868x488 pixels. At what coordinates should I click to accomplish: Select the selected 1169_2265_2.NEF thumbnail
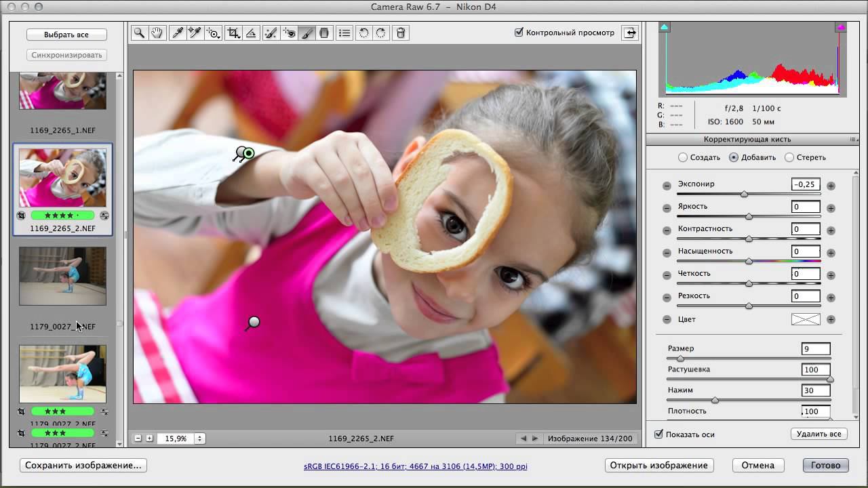pos(62,178)
